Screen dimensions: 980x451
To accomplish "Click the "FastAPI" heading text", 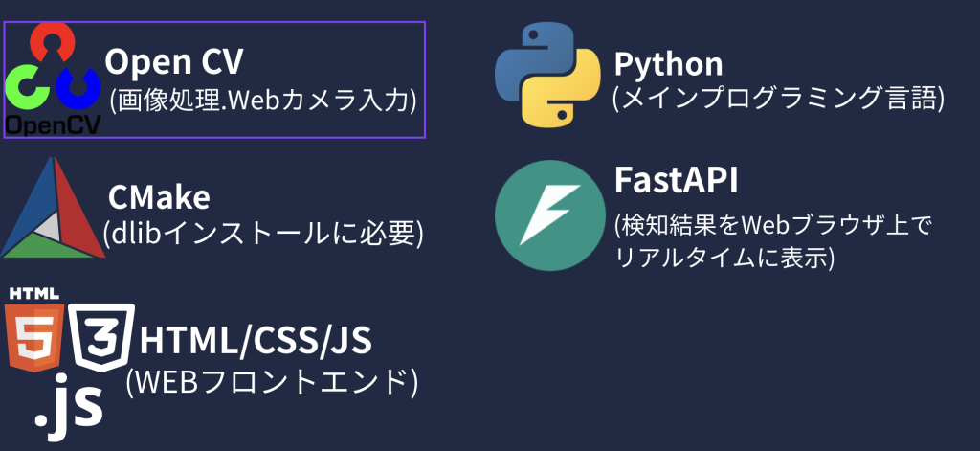I will point(676,180).
